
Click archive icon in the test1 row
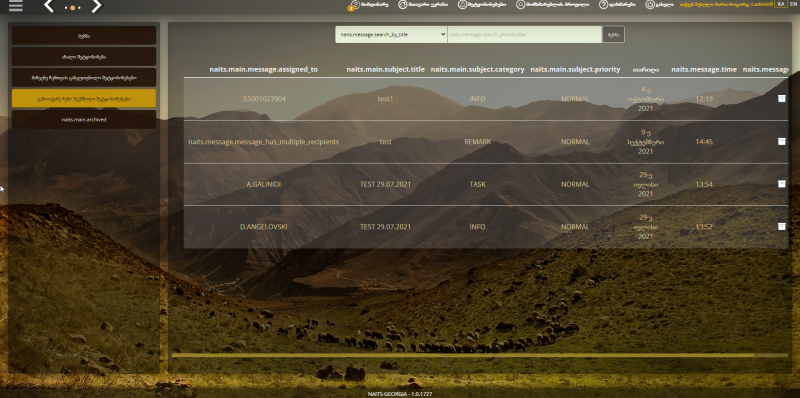782,98
